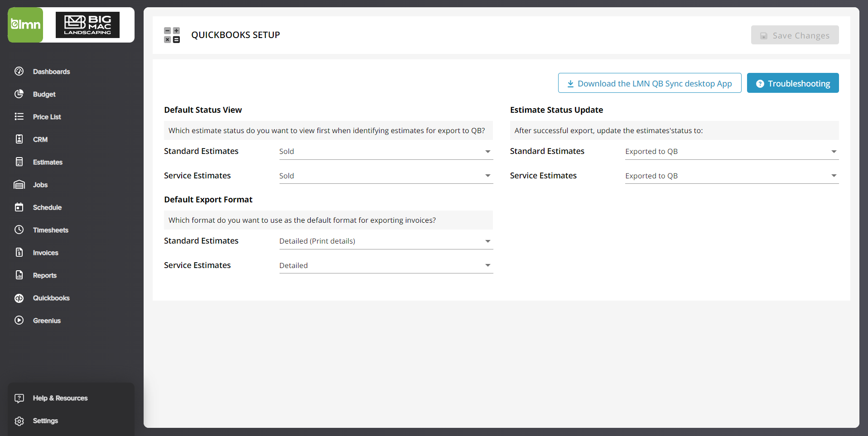
Task: Click QUICKBOOKS SETUP page title
Action: click(236, 35)
